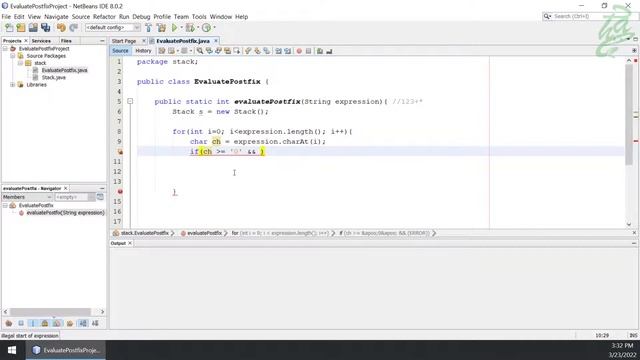Click the Redo toolbar icon
640x360 pixels.
[73, 27]
